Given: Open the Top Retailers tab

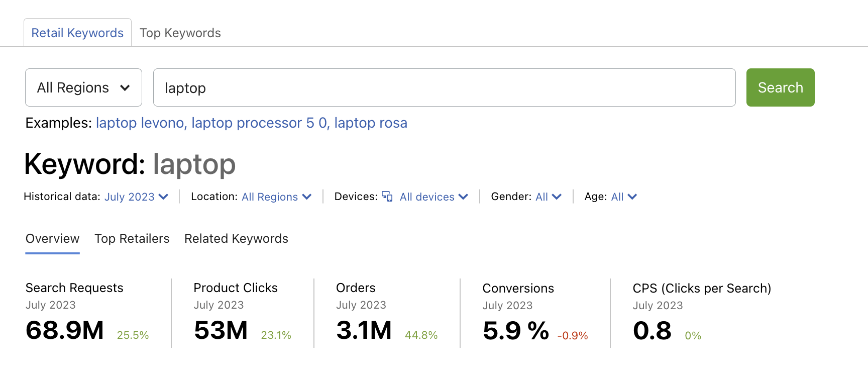Looking at the screenshot, I should point(132,239).
